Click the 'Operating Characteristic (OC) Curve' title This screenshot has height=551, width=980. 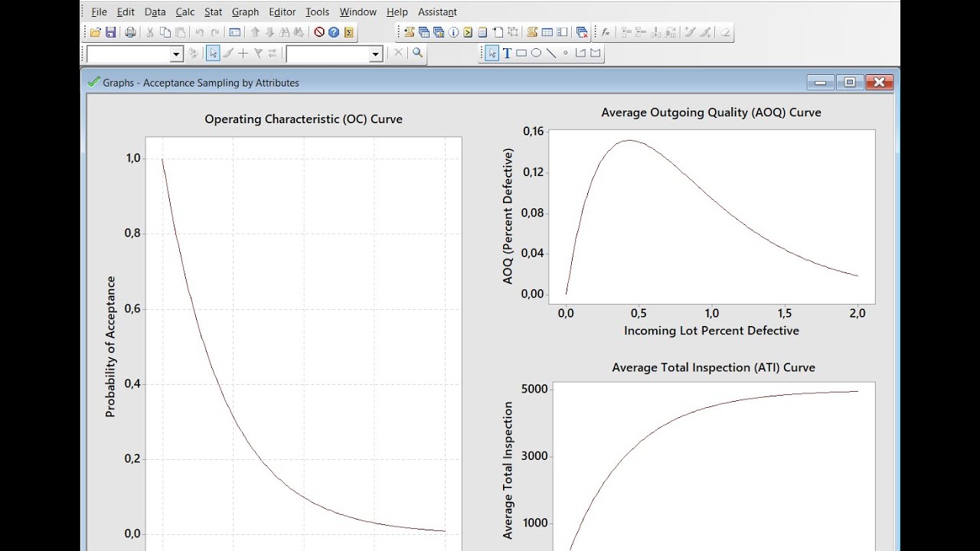tap(303, 119)
